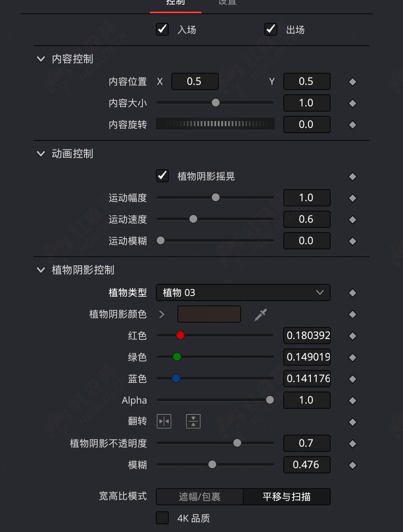Enable the 4K 品质 checkbox

coord(162,518)
